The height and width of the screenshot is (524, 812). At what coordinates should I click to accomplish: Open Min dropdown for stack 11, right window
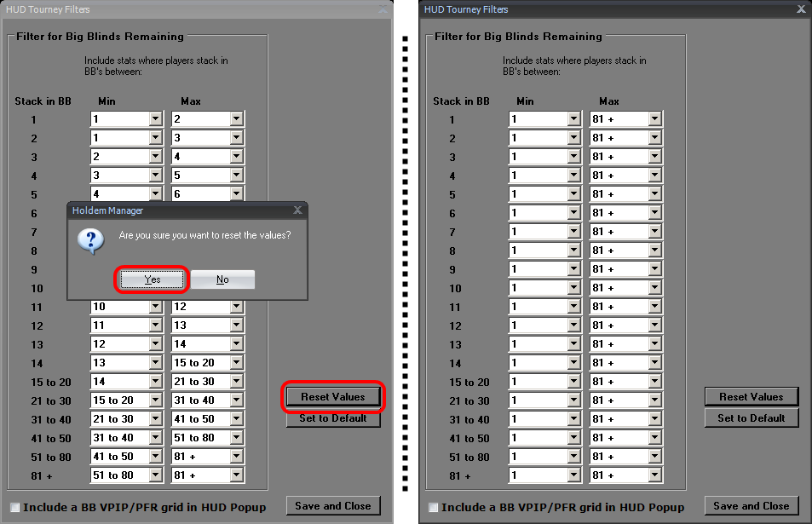point(573,307)
